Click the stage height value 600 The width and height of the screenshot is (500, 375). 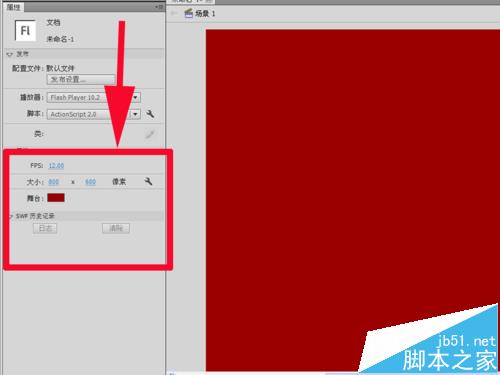[x=90, y=182]
